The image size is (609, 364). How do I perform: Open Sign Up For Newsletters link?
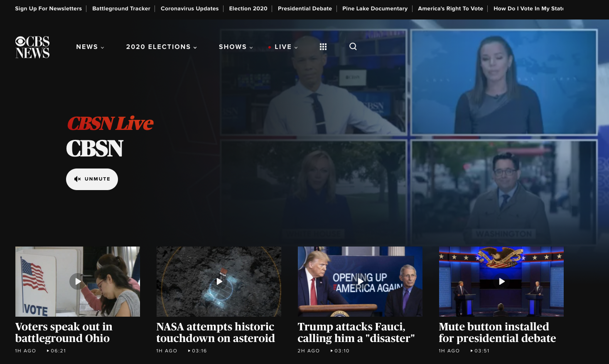(x=48, y=8)
